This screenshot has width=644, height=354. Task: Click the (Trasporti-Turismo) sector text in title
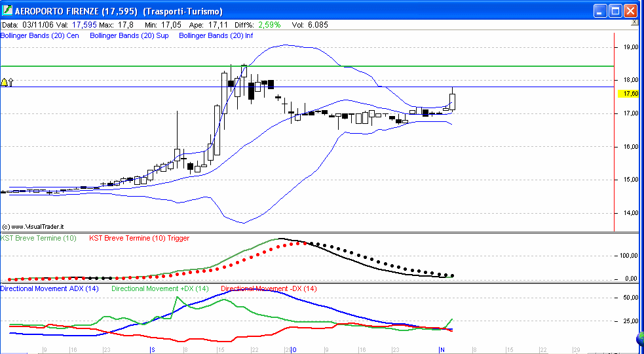pos(183,12)
